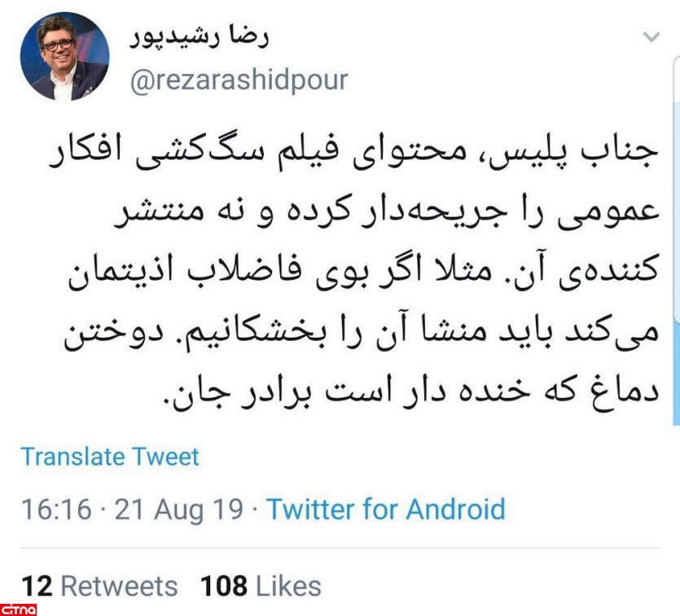Open the @rezarashidpour handle

pos(239,81)
